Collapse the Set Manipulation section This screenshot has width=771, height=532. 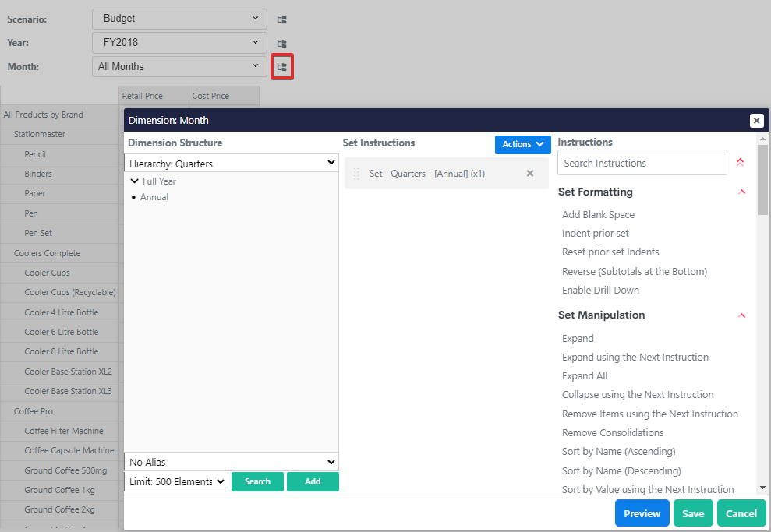tap(741, 315)
